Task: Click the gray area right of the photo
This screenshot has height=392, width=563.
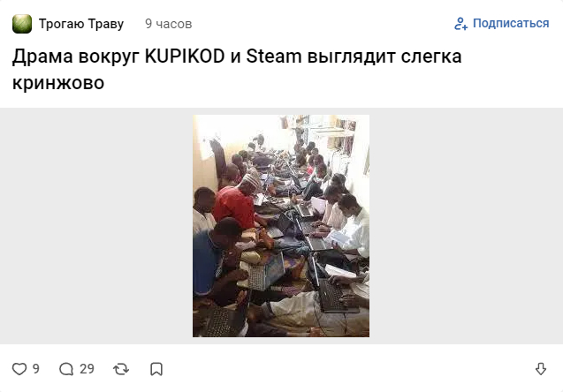Action: (x=466, y=226)
